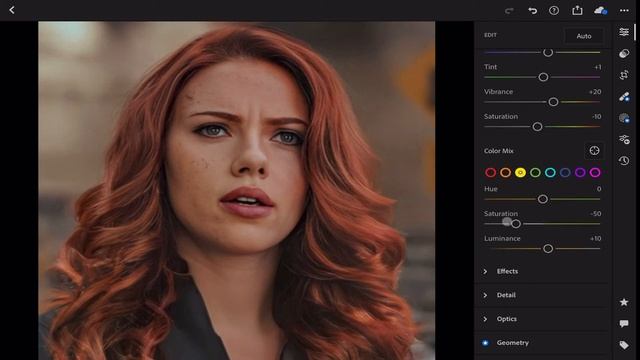Select the magenta color mix channel

(x=595, y=173)
